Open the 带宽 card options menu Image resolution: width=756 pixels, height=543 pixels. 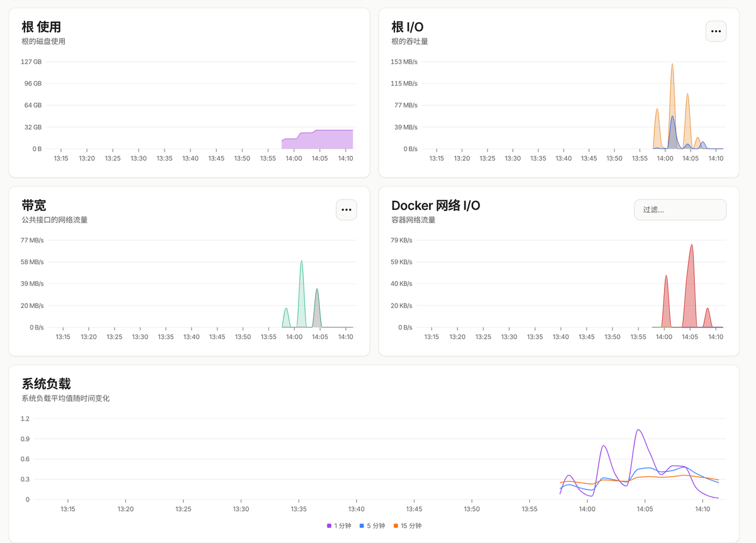coord(346,210)
